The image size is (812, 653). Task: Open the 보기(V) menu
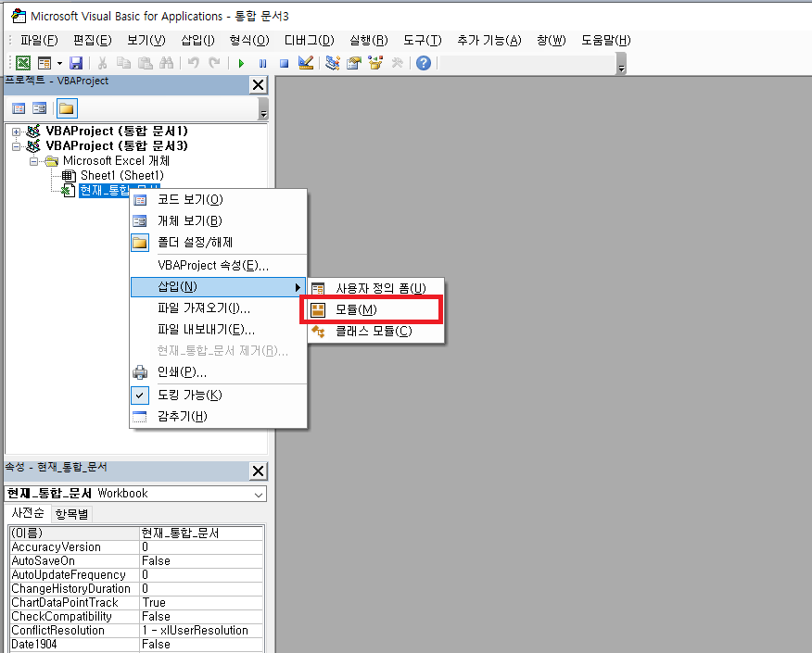click(x=146, y=41)
